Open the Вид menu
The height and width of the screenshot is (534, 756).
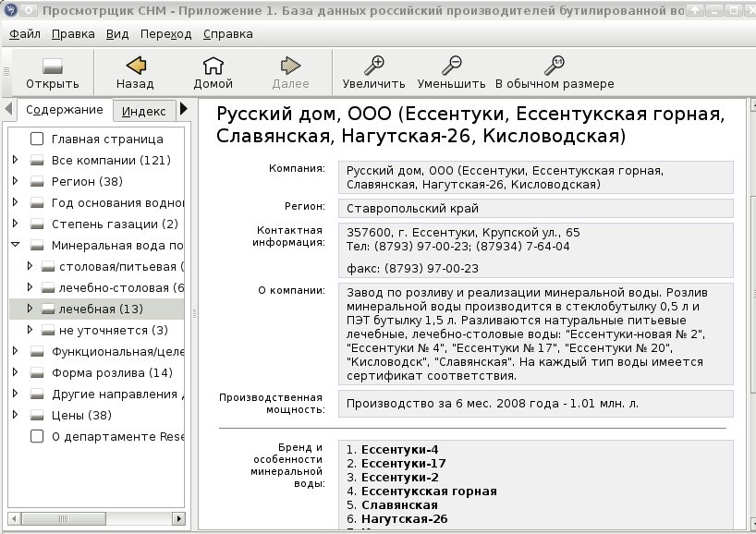point(117,34)
